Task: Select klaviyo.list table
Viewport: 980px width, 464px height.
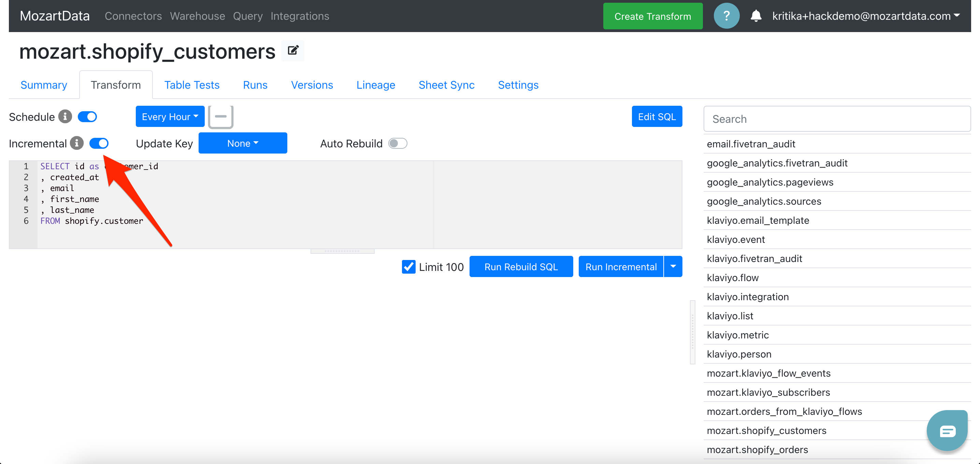Action: click(837, 316)
